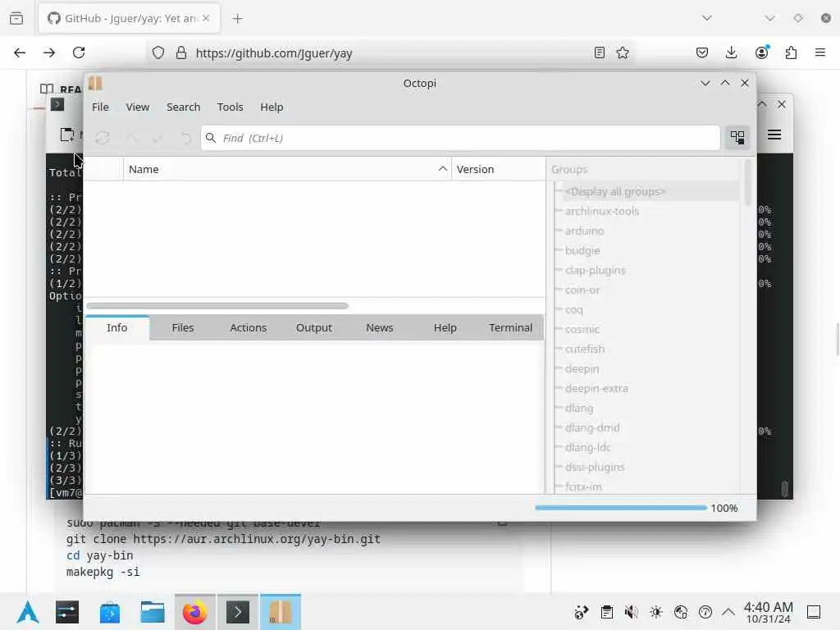Click the magnifier icon in Find field
This screenshot has height=630, width=840.
point(211,138)
